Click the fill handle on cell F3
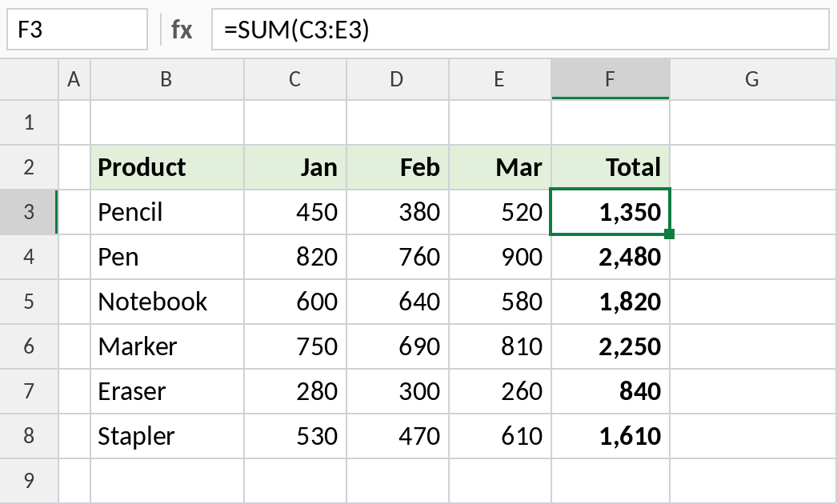This screenshot has width=837, height=504. 670,234
